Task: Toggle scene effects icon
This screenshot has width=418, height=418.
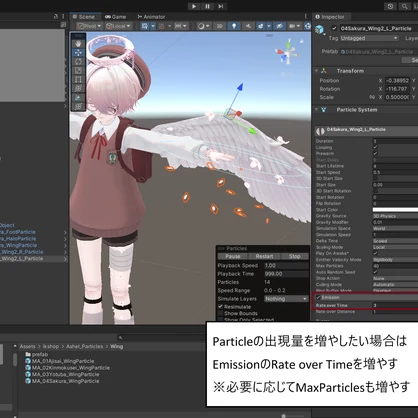Action: click(x=261, y=26)
